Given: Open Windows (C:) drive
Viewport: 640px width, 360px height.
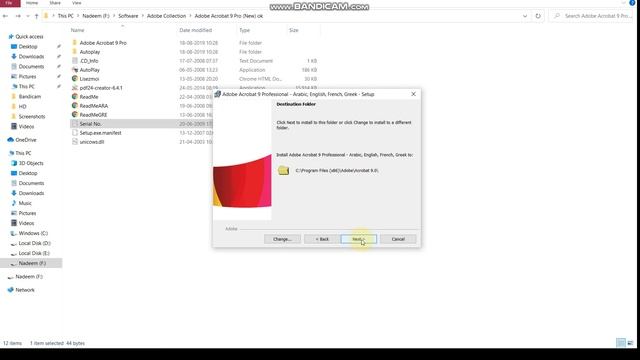Looking at the screenshot, I should [33, 233].
